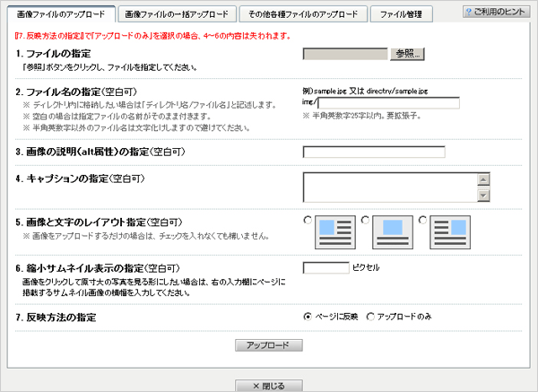This screenshot has height=392, width=538.
Task: Open その他各種ファイルのアップロード tab
Action: (303, 14)
